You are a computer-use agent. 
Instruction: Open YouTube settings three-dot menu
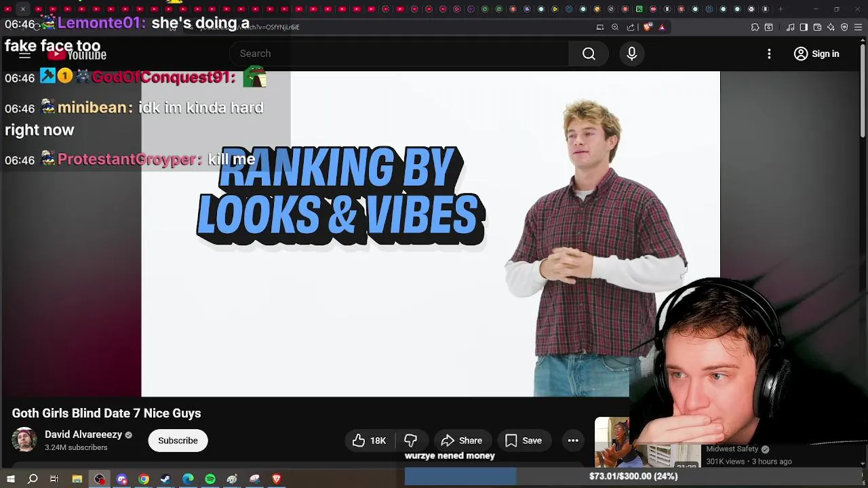coord(769,54)
